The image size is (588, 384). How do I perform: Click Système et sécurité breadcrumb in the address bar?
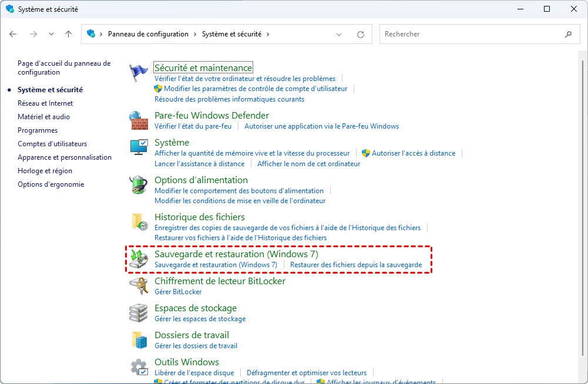point(232,34)
